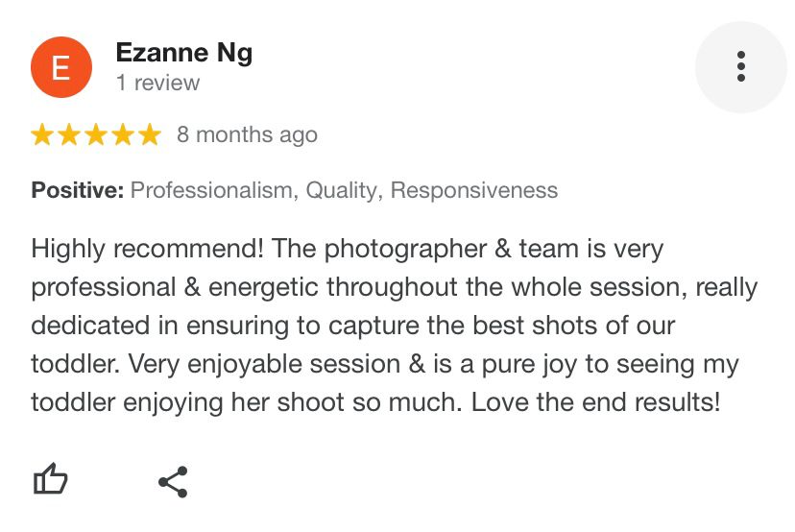Click the bold "Positive:" label
Screen dimensions: 795x532
tap(78, 190)
